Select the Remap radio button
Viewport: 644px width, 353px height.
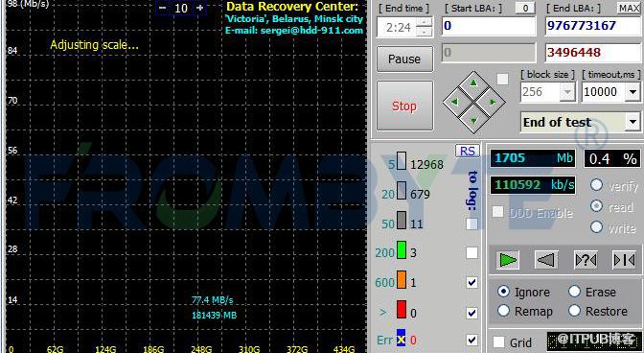point(503,311)
